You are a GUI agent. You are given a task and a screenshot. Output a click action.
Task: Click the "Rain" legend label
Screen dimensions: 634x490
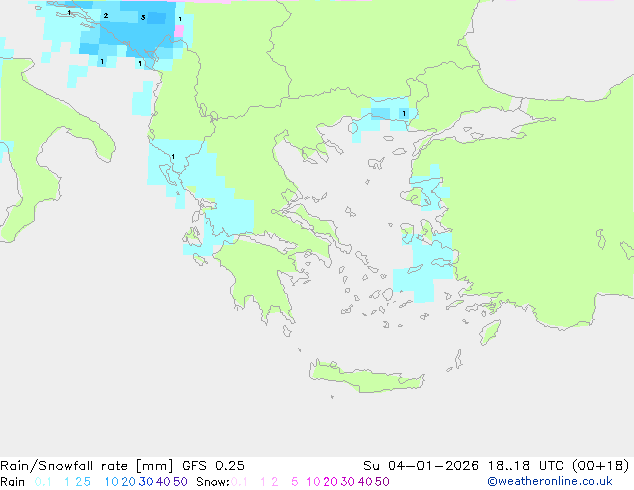point(13,482)
